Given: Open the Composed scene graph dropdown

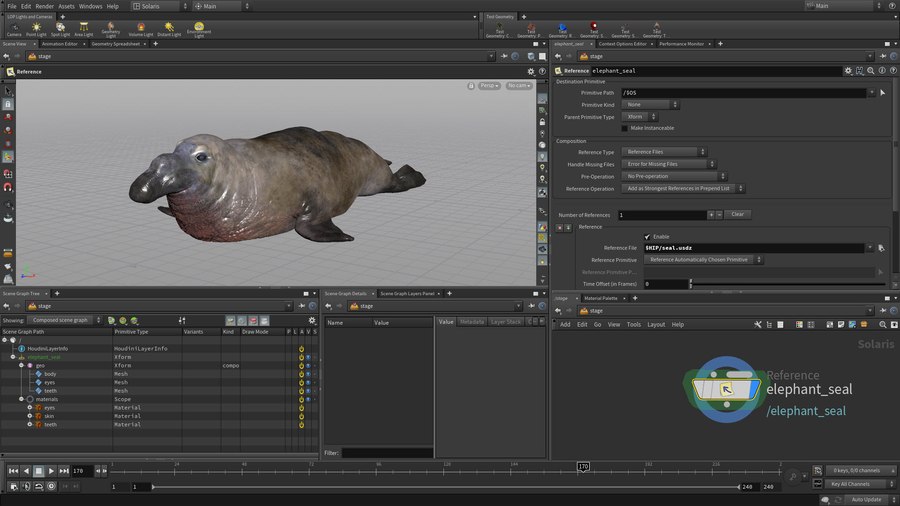Looking at the screenshot, I should click(x=65, y=320).
